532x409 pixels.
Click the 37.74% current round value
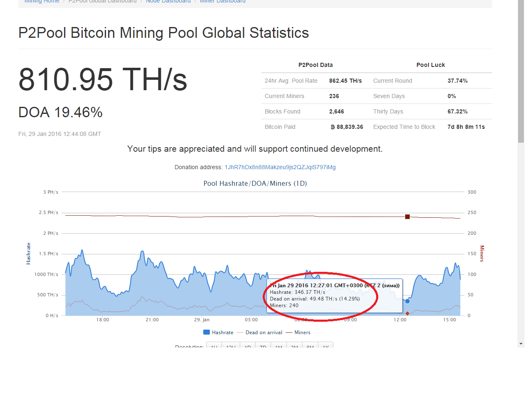(458, 81)
